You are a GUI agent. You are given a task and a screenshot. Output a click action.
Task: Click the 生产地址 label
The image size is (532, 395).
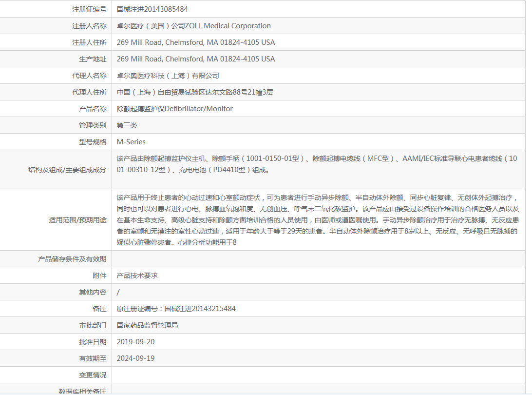[93, 59]
